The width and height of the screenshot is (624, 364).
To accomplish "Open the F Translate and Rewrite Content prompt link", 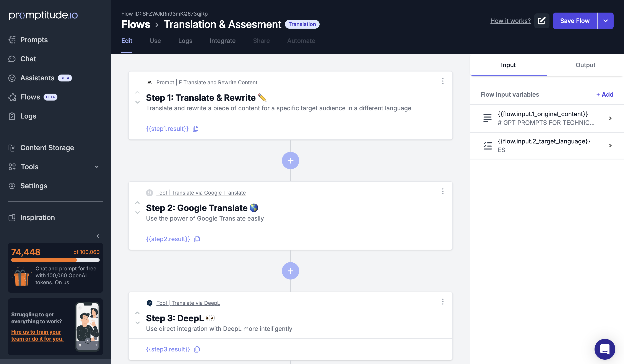I will (207, 83).
